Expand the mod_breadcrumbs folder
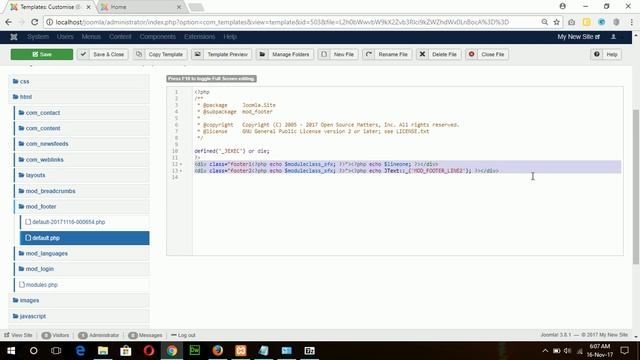The image size is (640, 360). coord(82,191)
